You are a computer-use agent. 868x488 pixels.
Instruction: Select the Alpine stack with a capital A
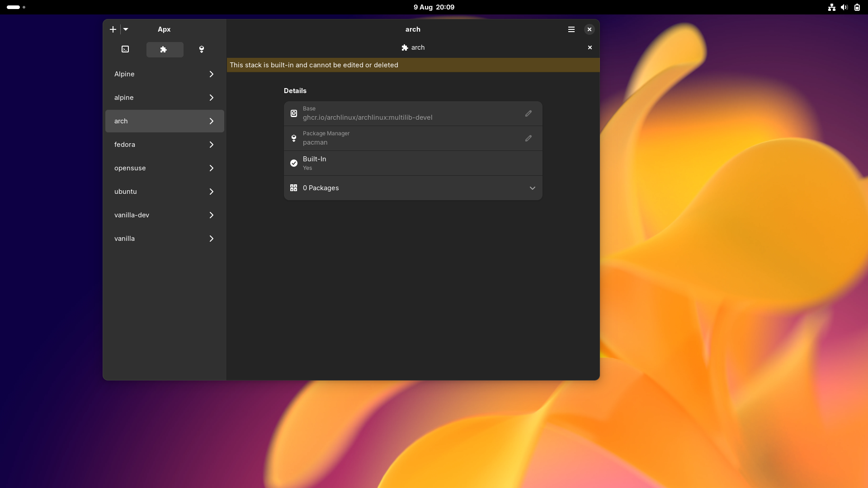point(165,74)
